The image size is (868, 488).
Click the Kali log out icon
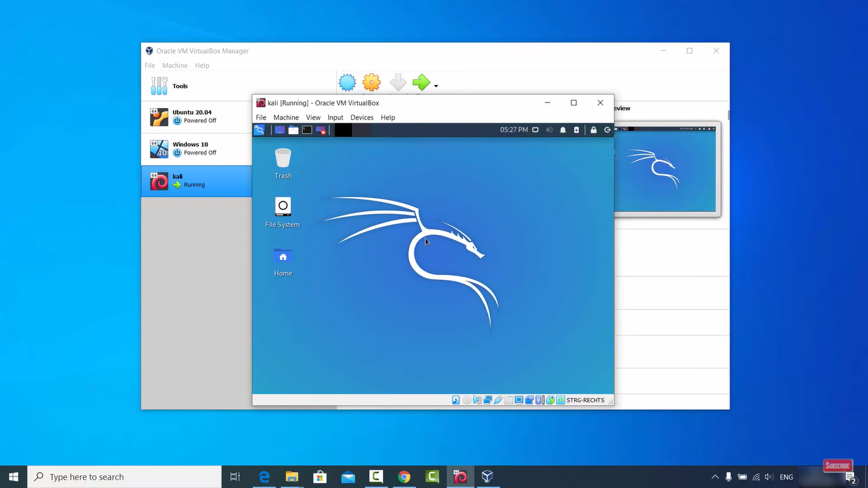[x=607, y=130]
